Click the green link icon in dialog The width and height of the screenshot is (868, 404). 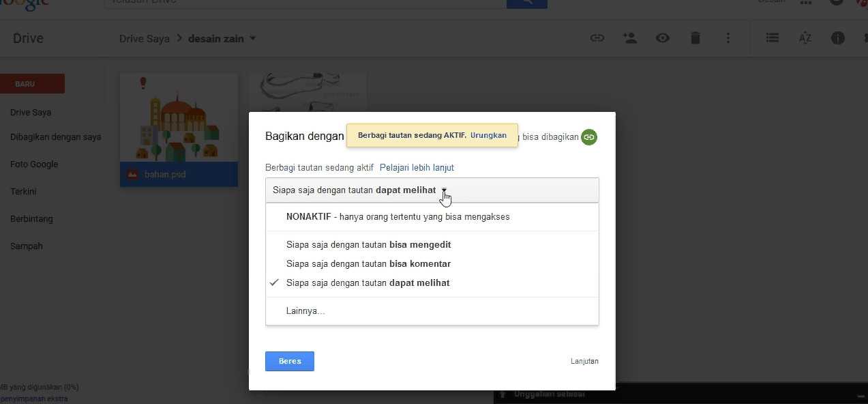(588, 136)
